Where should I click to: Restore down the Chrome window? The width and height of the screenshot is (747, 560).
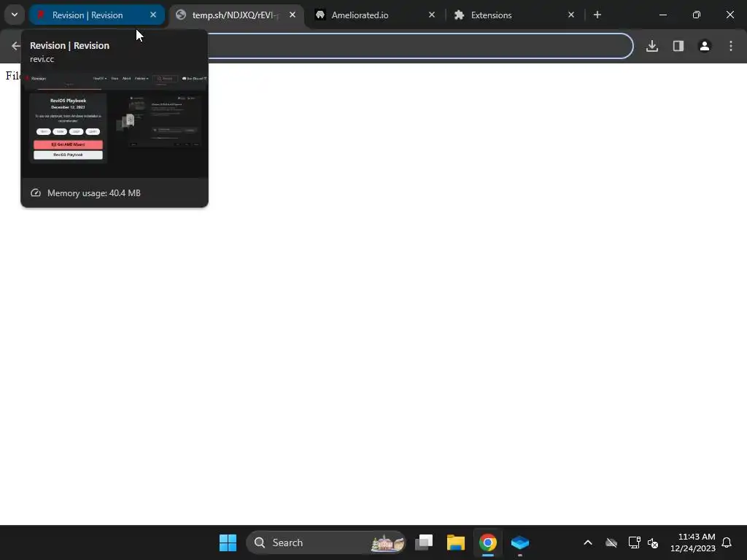click(x=697, y=15)
